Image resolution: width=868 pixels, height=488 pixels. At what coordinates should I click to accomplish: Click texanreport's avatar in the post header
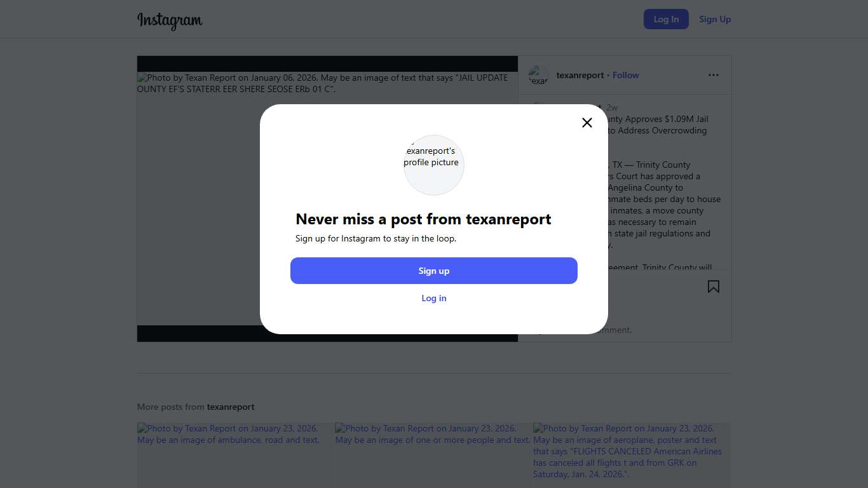(x=538, y=75)
